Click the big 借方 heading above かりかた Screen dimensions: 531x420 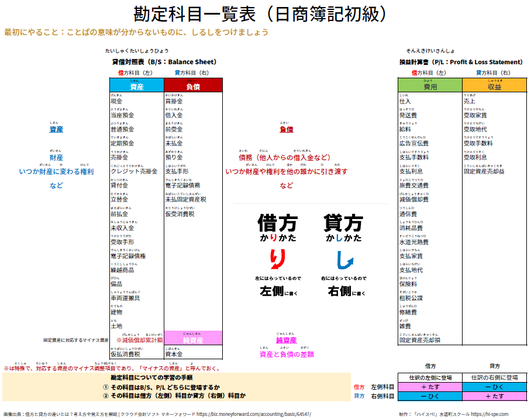pos(278,223)
